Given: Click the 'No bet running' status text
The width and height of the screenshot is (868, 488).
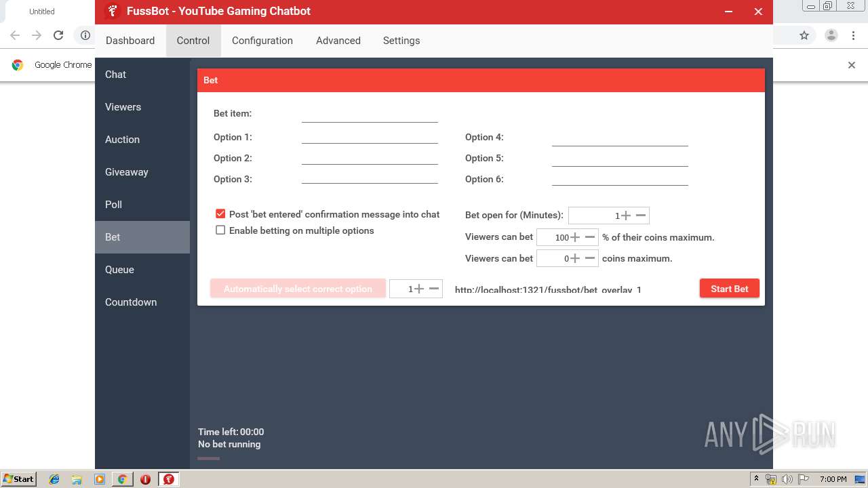Looking at the screenshot, I should click(x=229, y=445).
